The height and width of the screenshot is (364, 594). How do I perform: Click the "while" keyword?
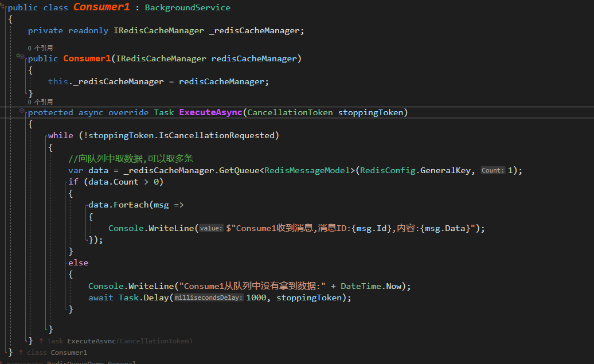coord(61,135)
